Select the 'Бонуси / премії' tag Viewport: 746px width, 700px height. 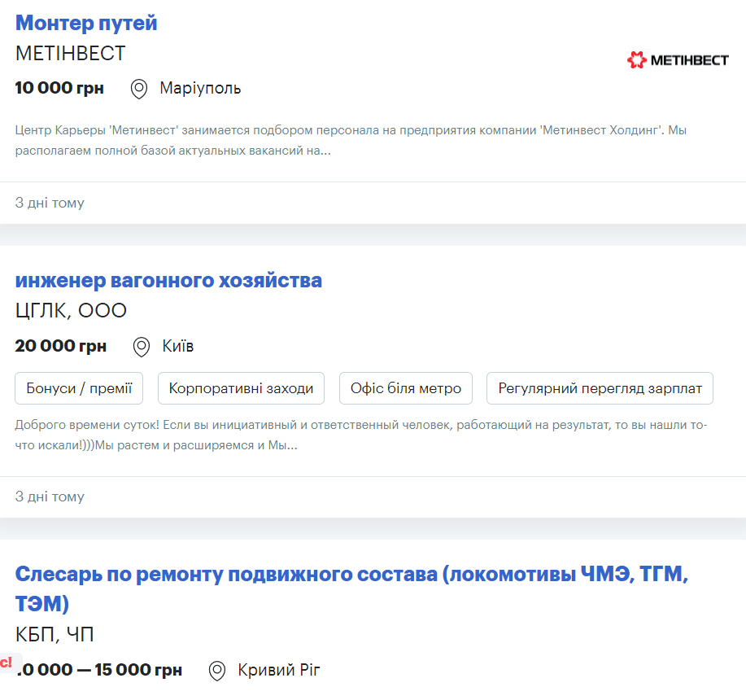pyautogui.click(x=78, y=388)
